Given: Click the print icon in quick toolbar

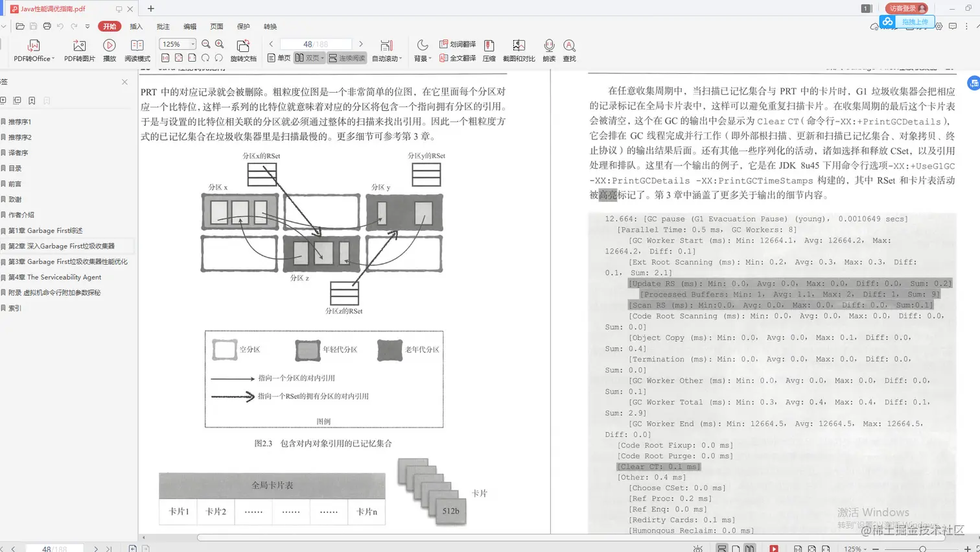Looking at the screenshot, I should pos(47,27).
